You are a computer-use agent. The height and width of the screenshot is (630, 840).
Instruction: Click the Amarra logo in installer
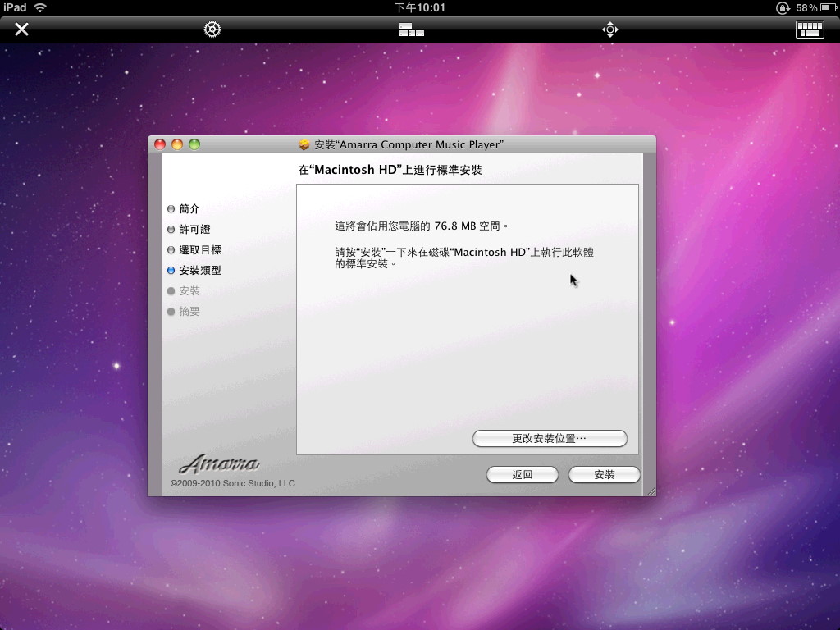219,463
